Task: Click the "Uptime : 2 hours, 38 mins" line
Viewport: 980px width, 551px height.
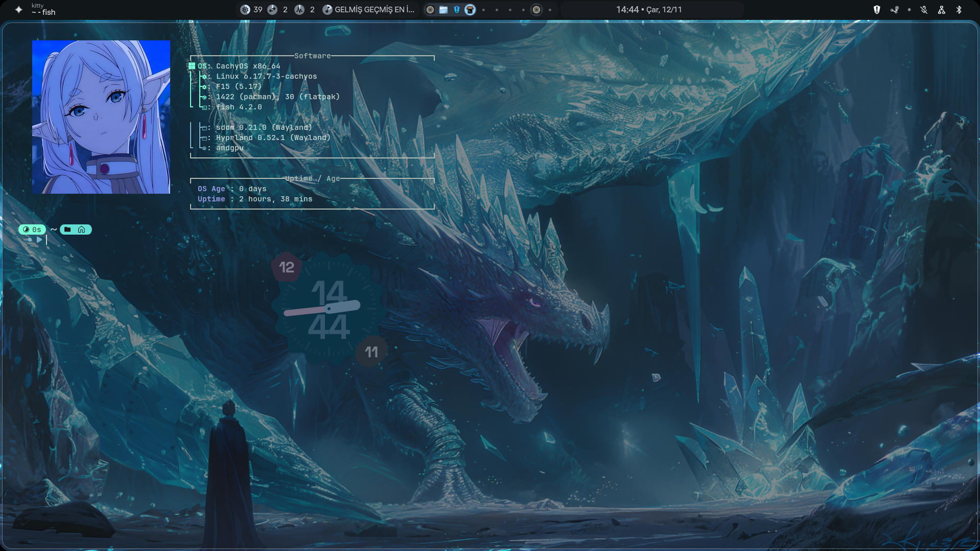Action: click(x=255, y=199)
